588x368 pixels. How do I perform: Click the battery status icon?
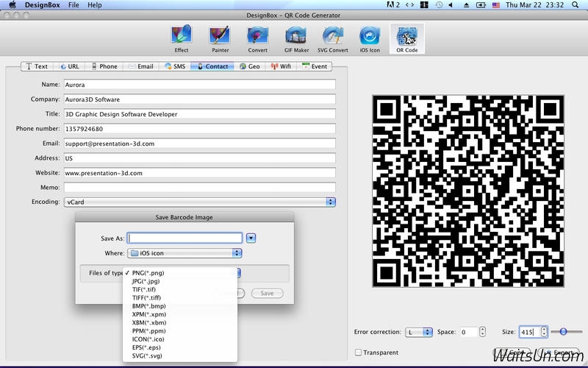coord(481,5)
